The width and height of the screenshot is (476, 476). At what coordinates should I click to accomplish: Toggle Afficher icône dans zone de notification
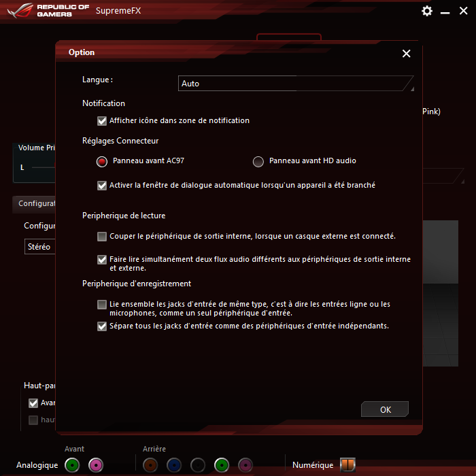point(102,121)
